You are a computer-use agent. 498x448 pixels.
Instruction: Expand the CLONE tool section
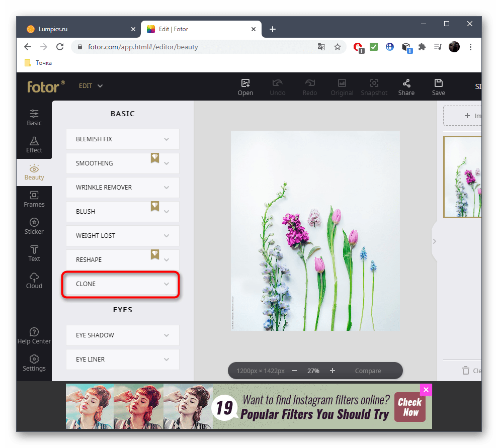[122, 284]
